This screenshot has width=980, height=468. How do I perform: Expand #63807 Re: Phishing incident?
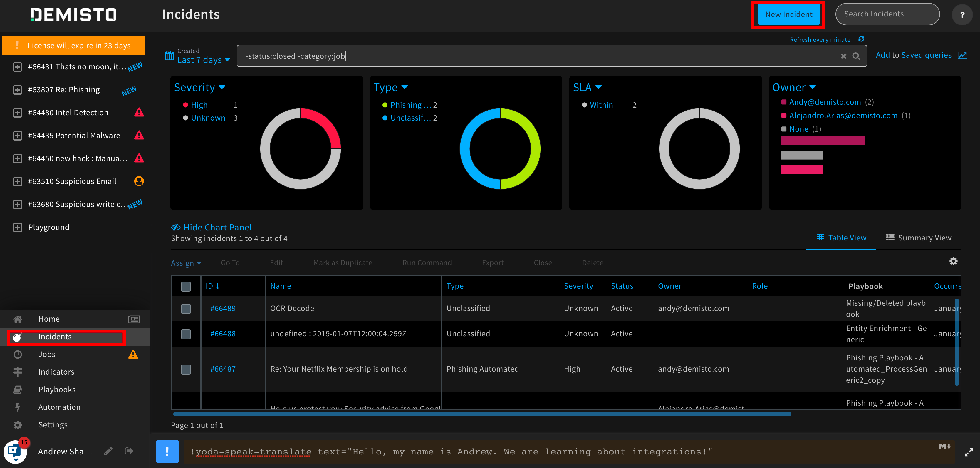click(18, 90)
